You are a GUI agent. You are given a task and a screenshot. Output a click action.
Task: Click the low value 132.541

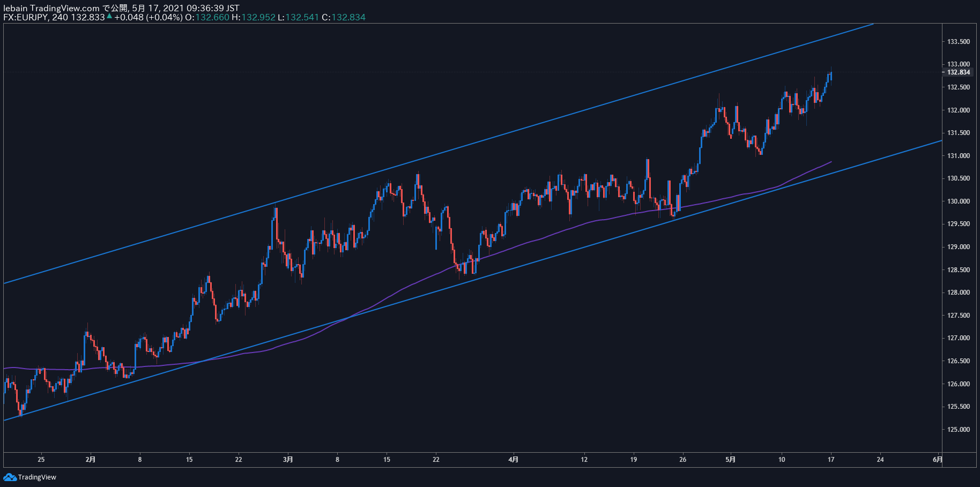click(302, 17)
